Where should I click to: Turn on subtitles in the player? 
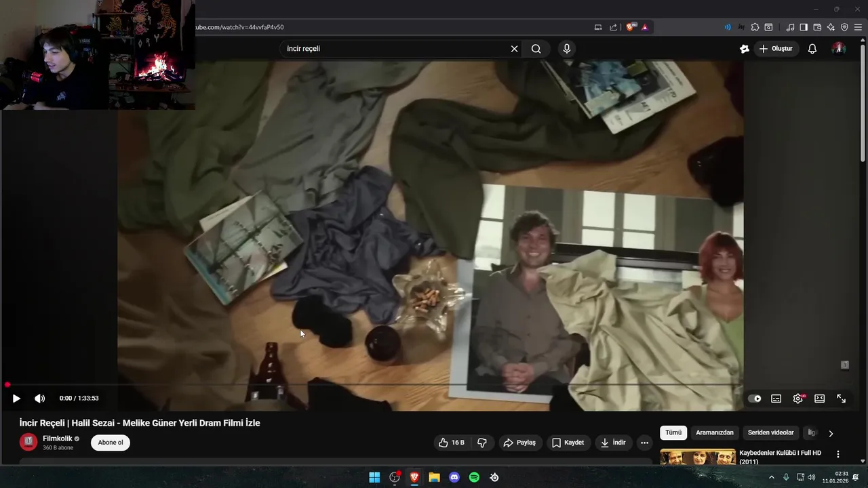coord(776,399)
